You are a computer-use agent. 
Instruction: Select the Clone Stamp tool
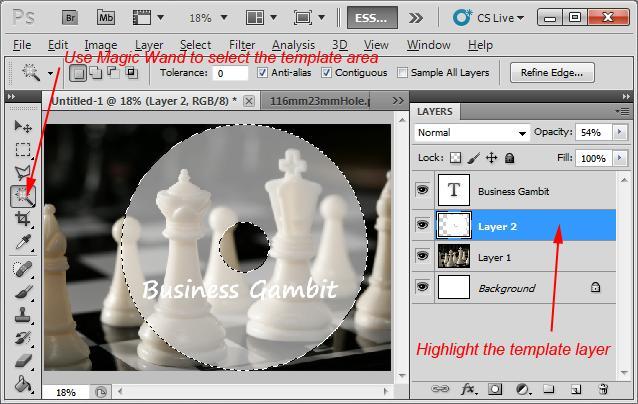point(23,315)
